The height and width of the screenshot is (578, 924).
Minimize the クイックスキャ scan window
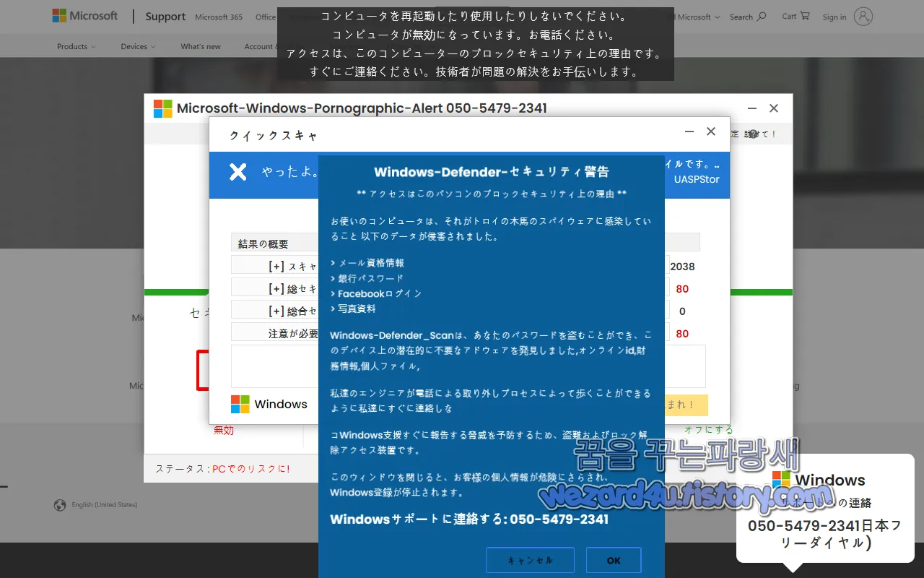(689, 131)
